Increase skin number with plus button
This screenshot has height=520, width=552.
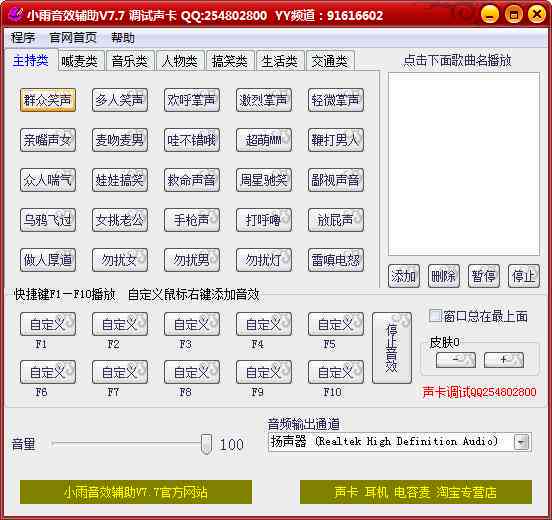tap(504, 360)
